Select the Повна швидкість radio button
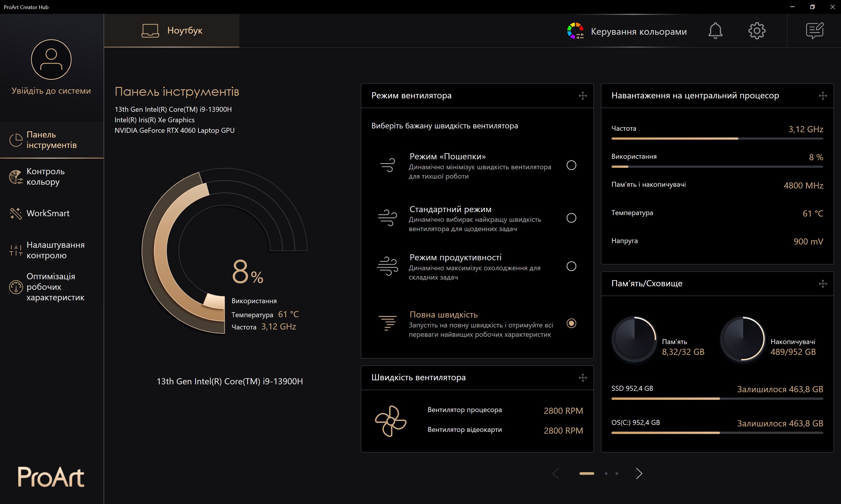 coord(571,323)
